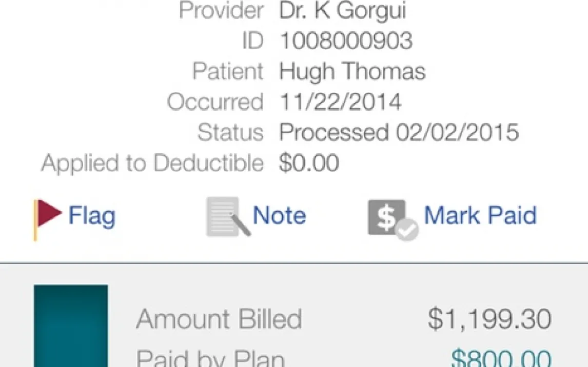This screenshot has width=588, height=367.
Task: Tap the $0.00 deductible amount
Action: [309, 164]
